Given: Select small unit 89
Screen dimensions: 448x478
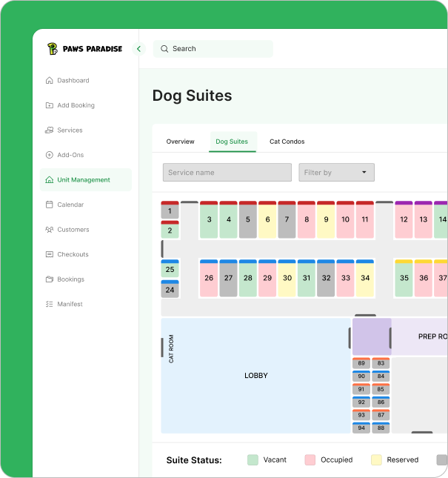Looking at the screenshot, I should pyautogui.click(x=361, y=363).
